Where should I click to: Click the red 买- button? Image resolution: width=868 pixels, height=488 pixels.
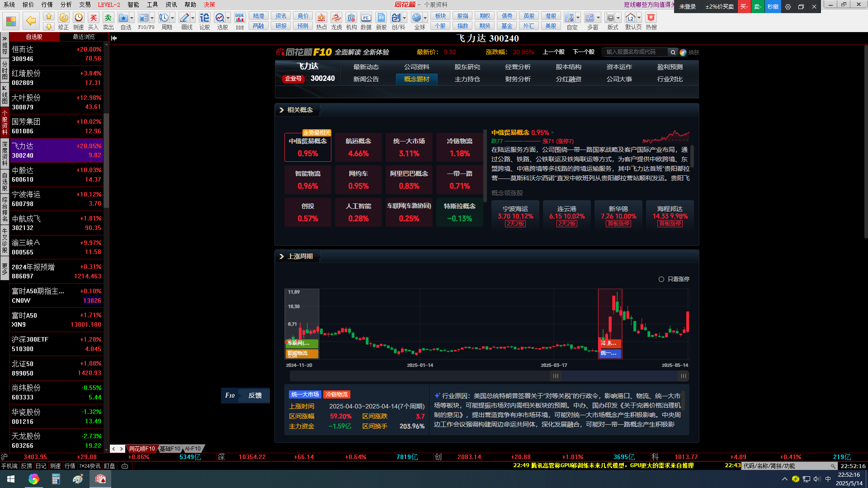pos(744,7)
